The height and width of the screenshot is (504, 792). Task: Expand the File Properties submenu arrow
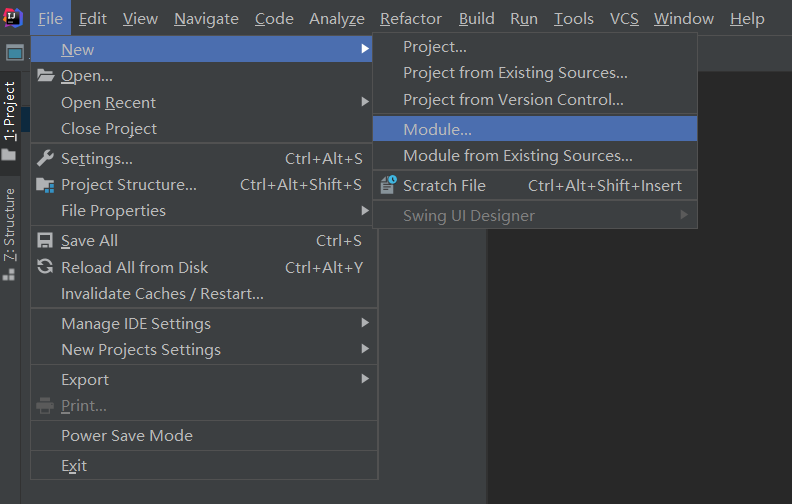[365, 211]
